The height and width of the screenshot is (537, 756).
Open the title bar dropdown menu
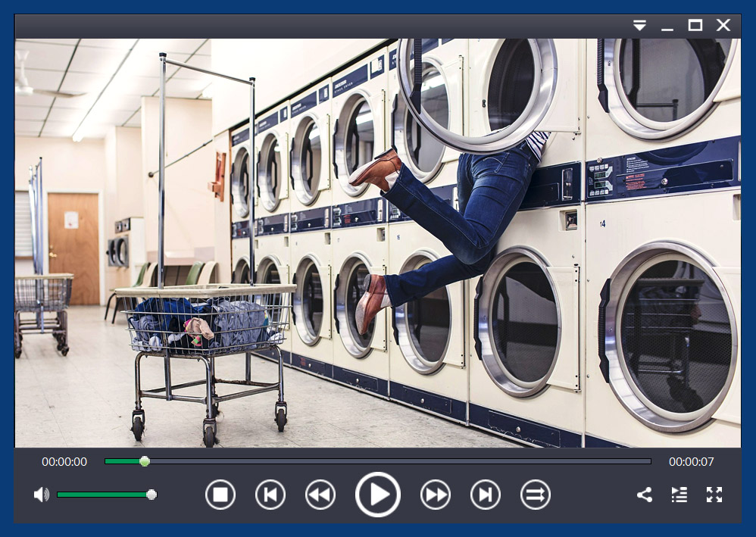tap(640, 26)
